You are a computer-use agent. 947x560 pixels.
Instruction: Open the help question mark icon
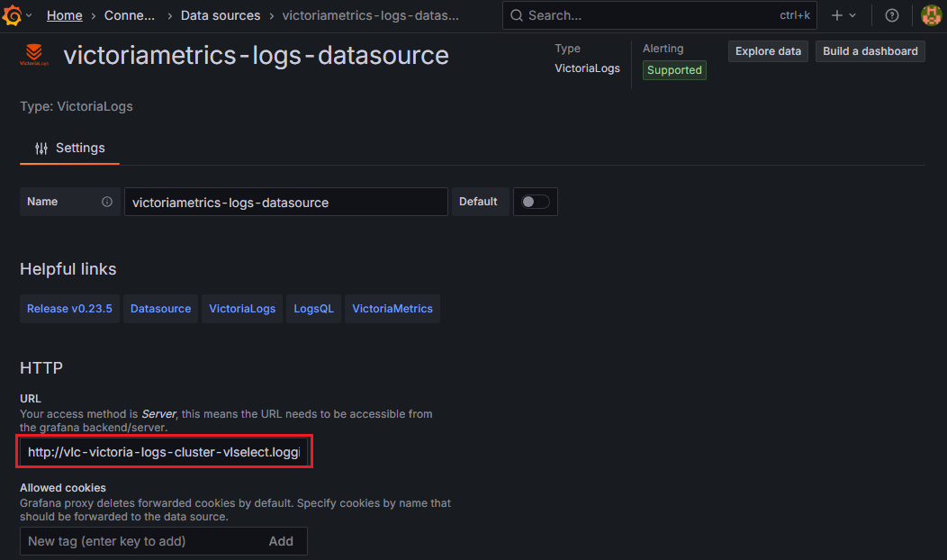click(891, 15)
